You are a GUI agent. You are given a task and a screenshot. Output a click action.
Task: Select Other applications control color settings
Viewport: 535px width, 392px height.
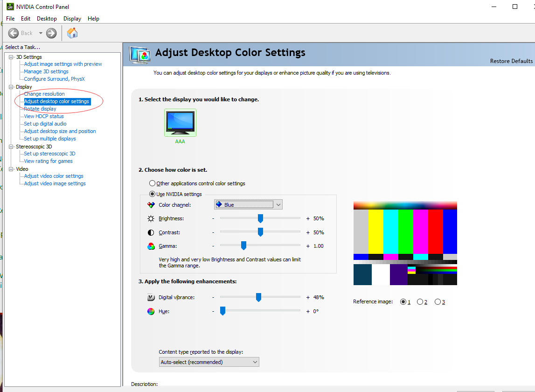pos(152,183)
